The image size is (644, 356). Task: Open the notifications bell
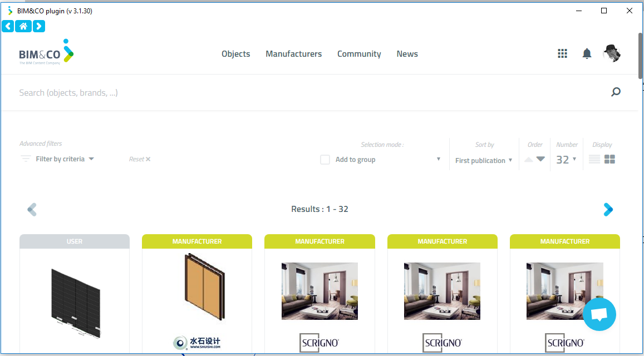pyautogui.click(x=587, y=53)
